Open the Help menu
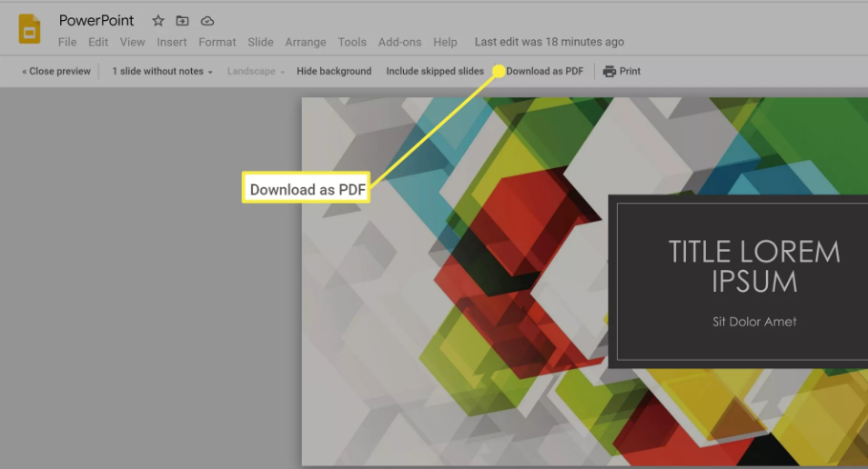The width and height of the screenshot is (868, 469). pyautogui.click(x=445, y=42)
